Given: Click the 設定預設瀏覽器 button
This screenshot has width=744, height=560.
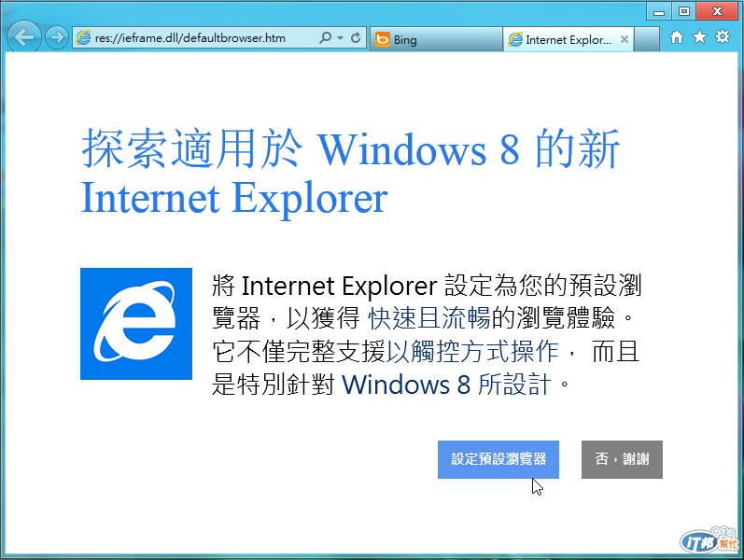Looking at the screenshot, I should (498, 459).
